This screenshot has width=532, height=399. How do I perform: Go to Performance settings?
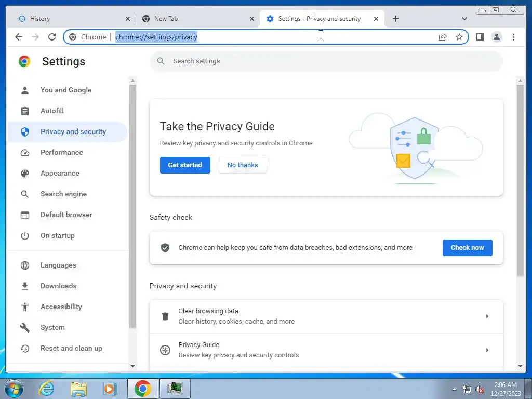click(x=67, y=152)
